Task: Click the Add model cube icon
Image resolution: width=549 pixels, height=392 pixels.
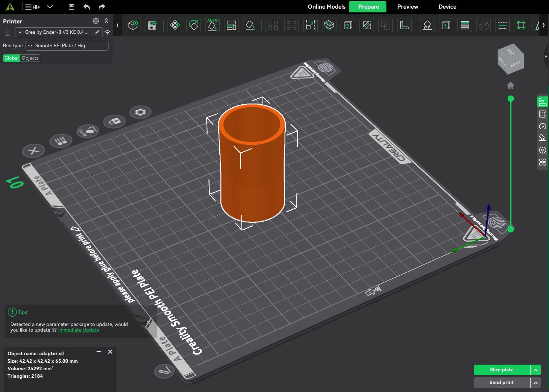Action: [x=133, y=25]
